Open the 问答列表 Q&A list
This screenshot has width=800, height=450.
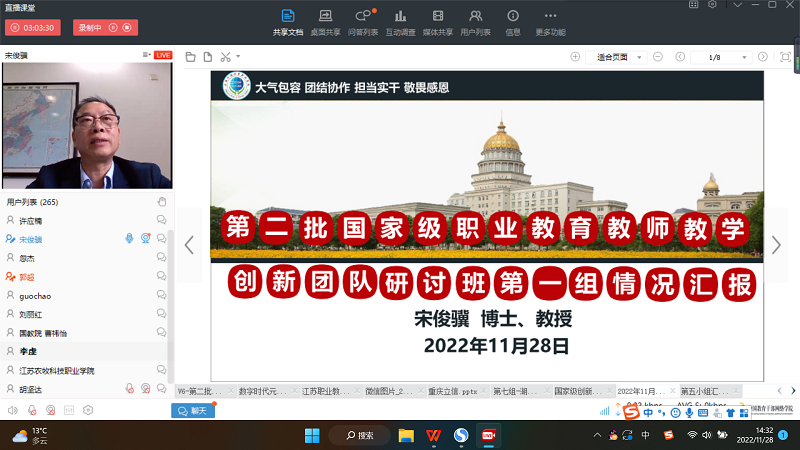363,23
